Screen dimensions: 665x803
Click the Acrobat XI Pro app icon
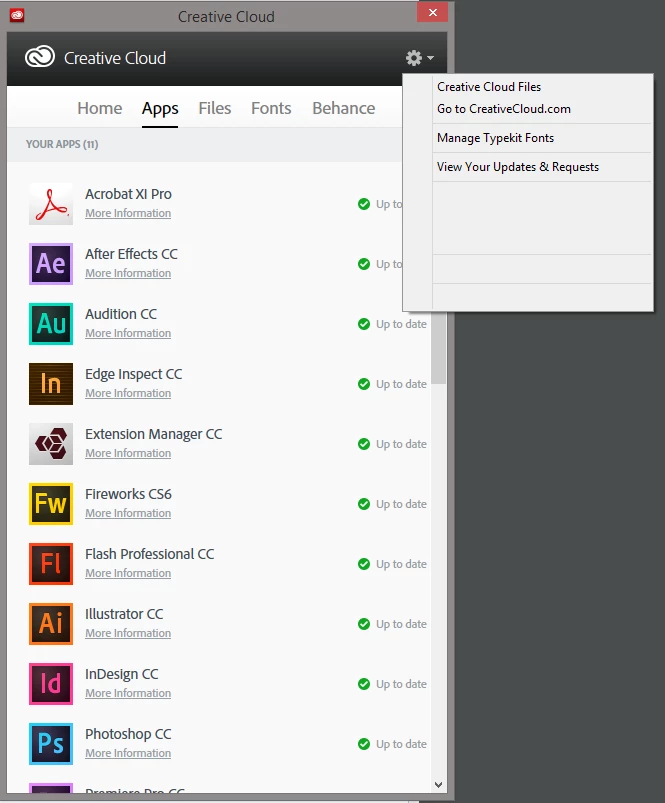coord(51,204)
